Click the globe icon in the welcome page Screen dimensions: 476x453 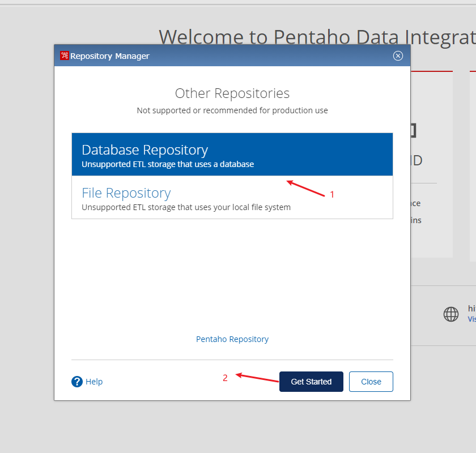(x=451, y=314)
